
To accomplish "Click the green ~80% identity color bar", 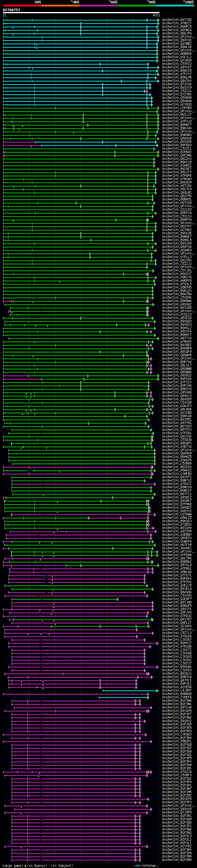I will pyautogui.click(x=137, y=6).
